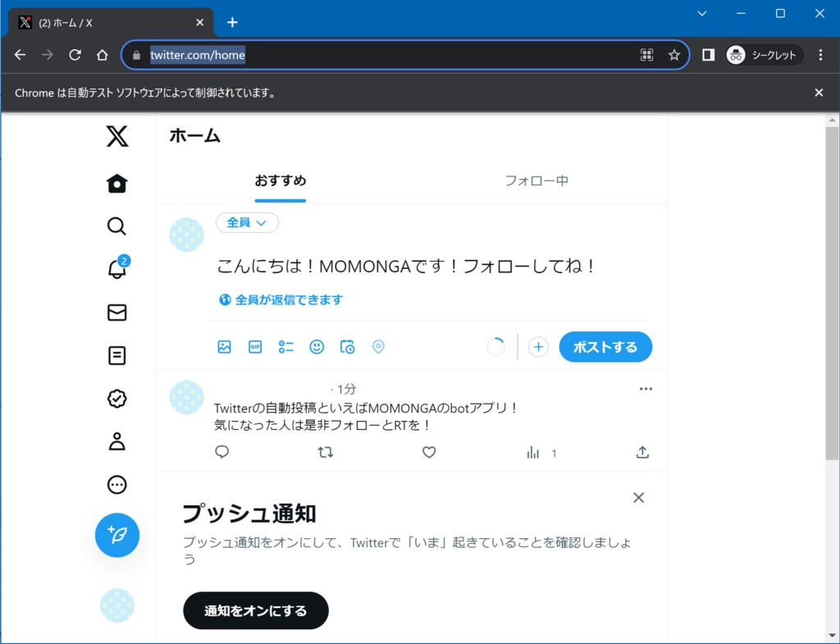Select the Explore search icon
Image resolution: width=840 pixels, height=644 pixels.
(x=116, y=226)
